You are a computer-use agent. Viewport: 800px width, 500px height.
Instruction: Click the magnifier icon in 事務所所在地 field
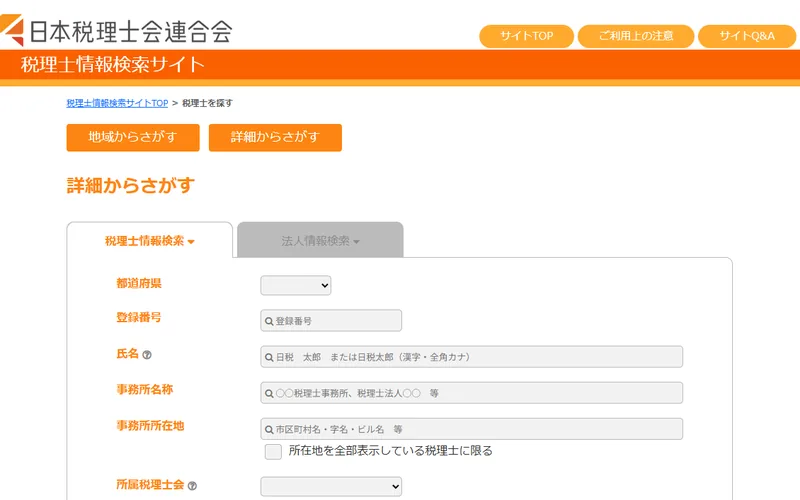[x=269, y=430]
